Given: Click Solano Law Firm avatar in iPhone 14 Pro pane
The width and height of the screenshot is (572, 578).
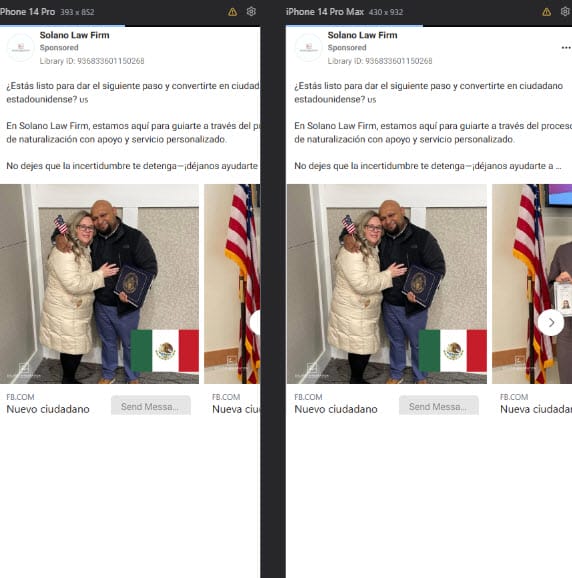Looking at the screenshot, I should click(21, 47).
